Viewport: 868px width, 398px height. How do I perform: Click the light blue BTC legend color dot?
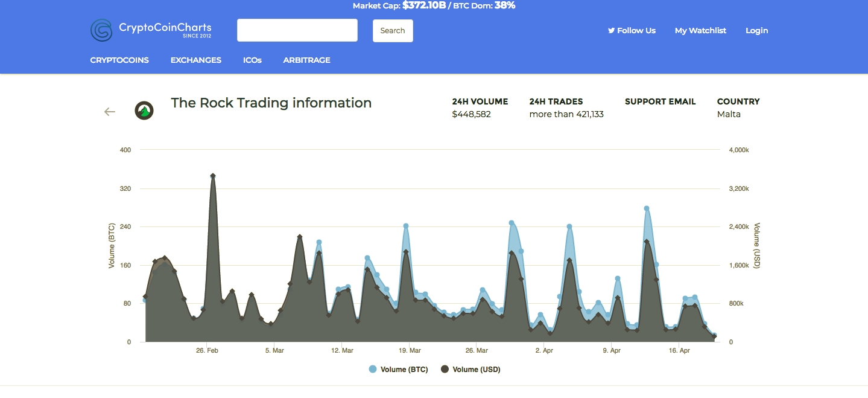coord(373,370)
